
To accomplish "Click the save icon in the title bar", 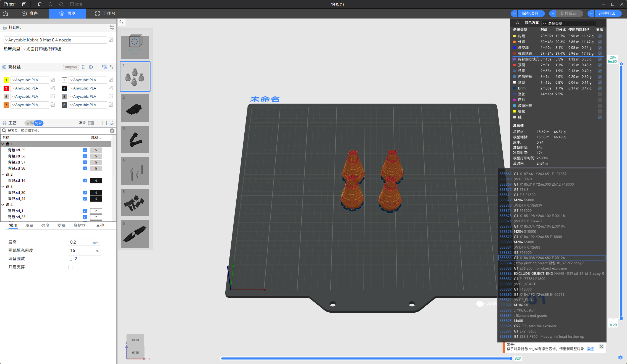I will (40, 4).
